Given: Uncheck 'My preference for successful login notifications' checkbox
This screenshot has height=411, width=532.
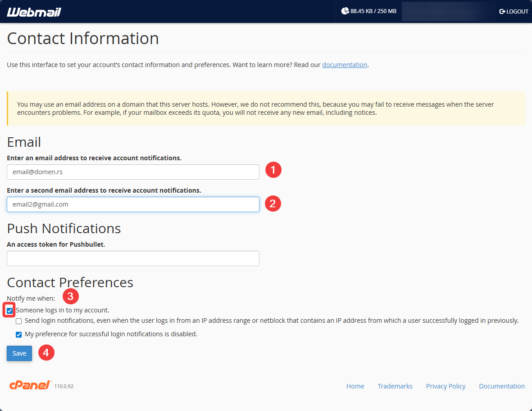Looking at the screenshot, I should (19, 334).
